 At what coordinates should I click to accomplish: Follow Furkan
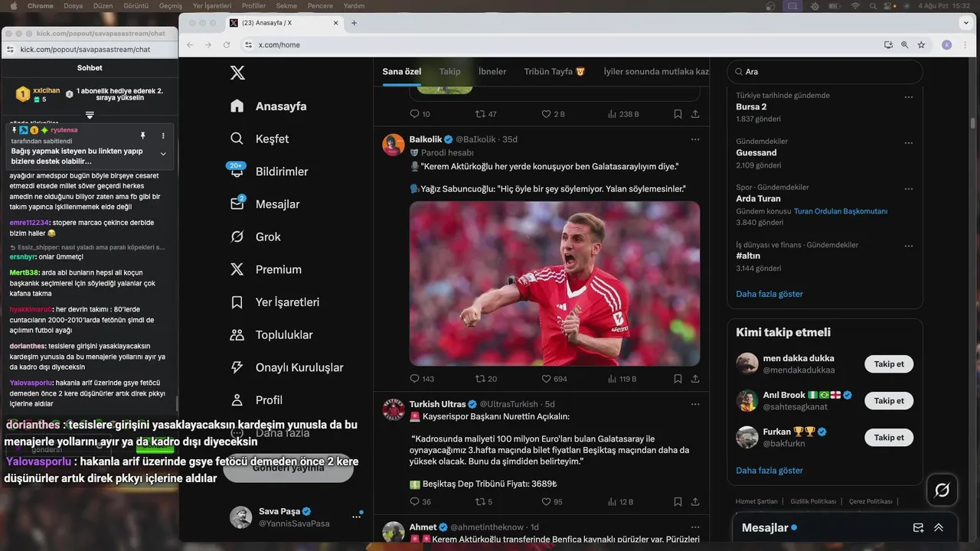click(889, 437)
